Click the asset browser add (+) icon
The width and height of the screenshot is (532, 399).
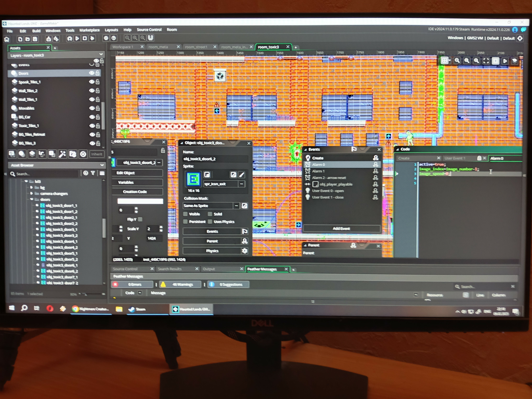click(86, 173)
